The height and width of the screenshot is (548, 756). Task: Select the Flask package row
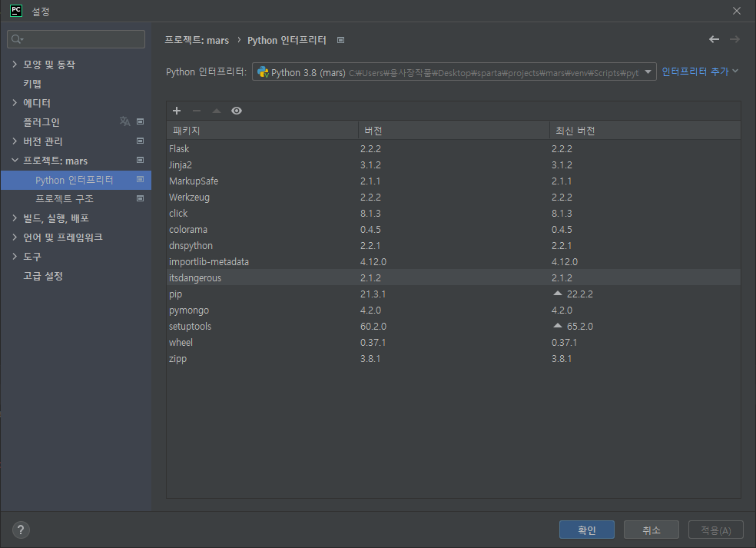(454, 148)
